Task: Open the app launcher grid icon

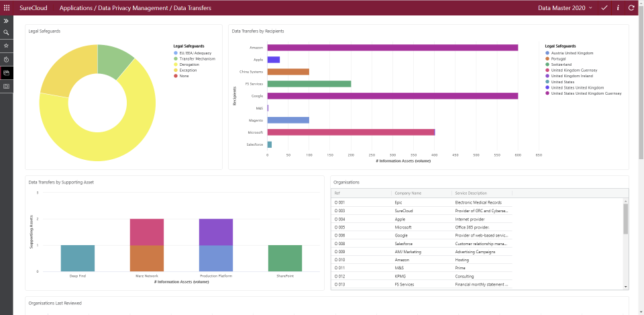Action: click(x=7, y=8)
